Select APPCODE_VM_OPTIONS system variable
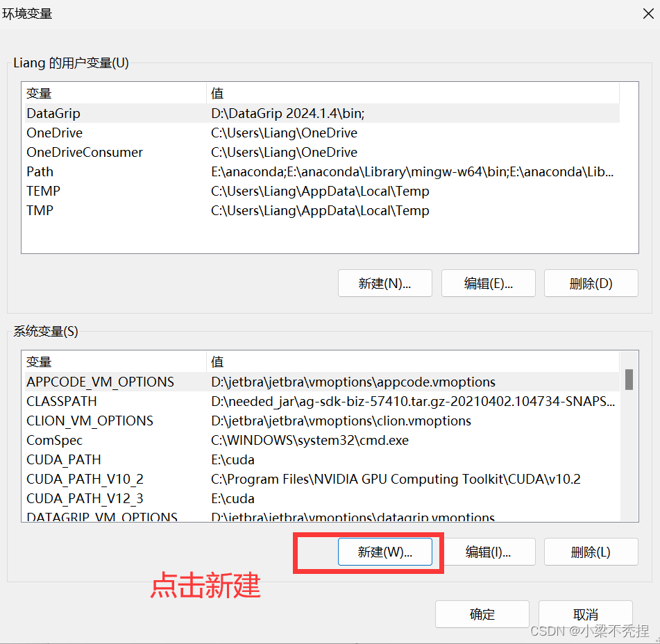The width and height of the screenshot is (660, 644). point(322,382)
